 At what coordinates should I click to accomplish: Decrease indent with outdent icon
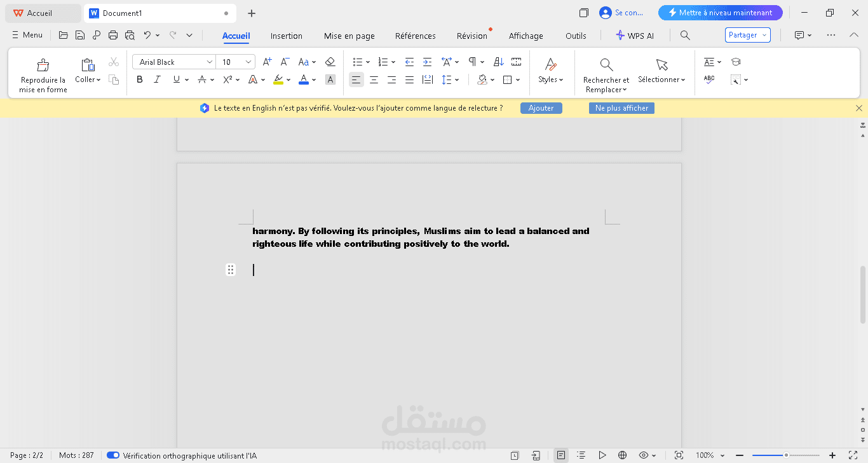point(409,62)
